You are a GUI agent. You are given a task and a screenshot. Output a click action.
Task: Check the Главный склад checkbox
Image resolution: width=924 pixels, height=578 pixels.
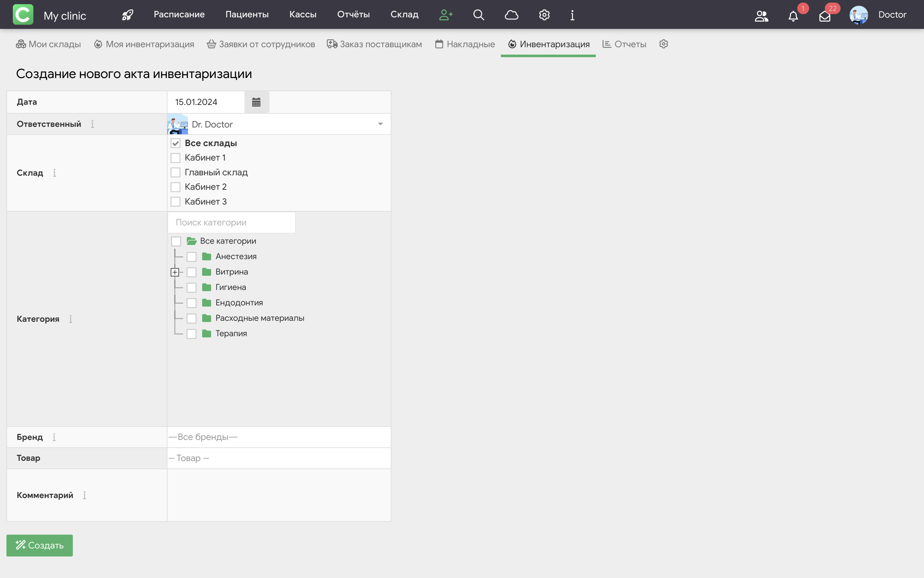(175, 172)
